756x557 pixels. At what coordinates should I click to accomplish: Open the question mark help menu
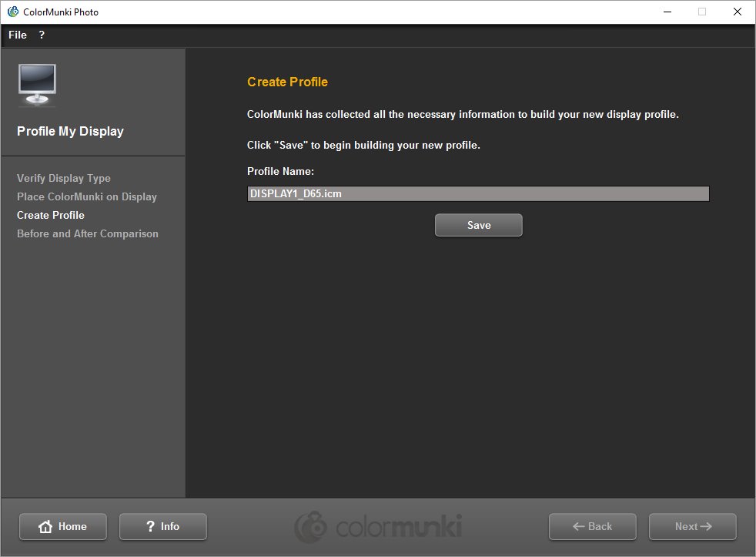coord(42,35)
